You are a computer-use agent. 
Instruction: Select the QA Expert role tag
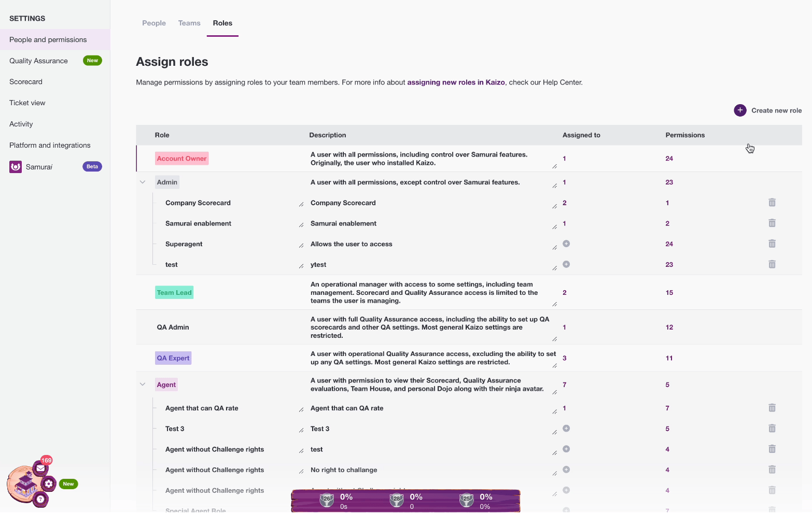[173, 358]
